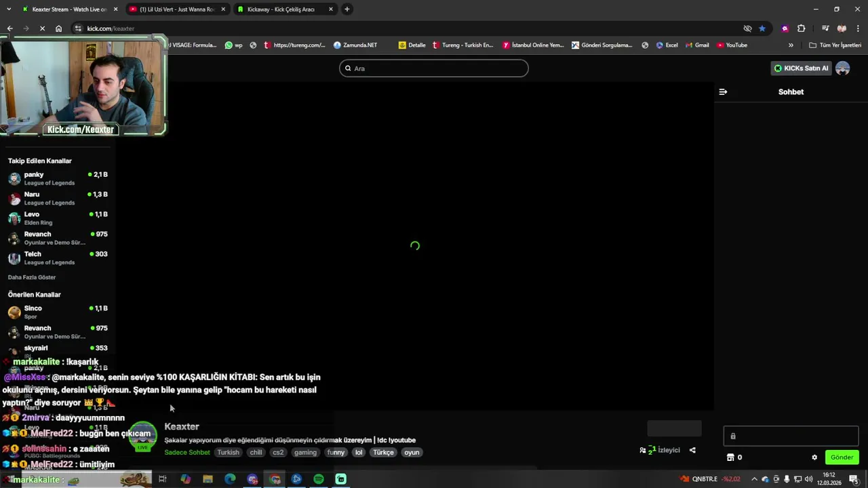Click the locked chat message input

pyautogui.click(x=791, y=436)
